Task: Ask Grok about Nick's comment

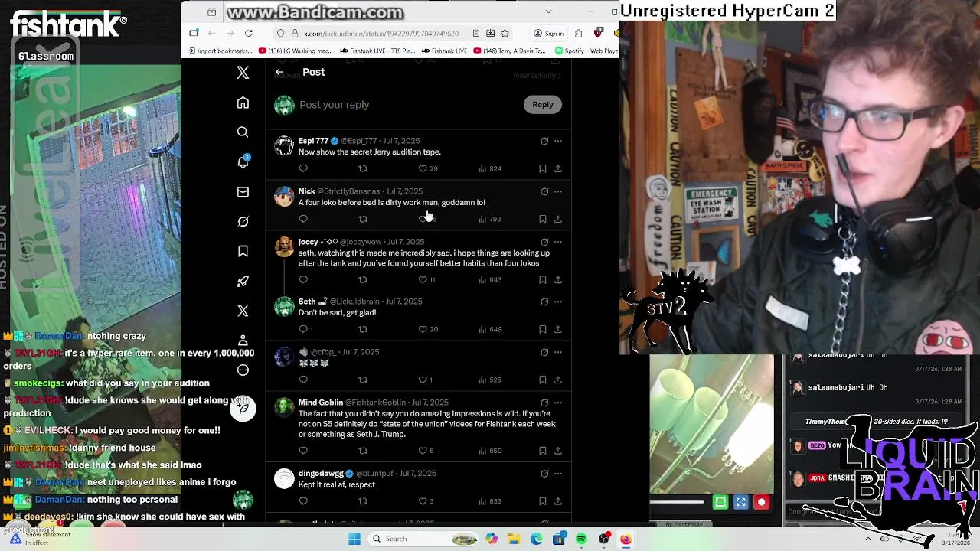Action: pyautogui.click(x=544, y=191)
